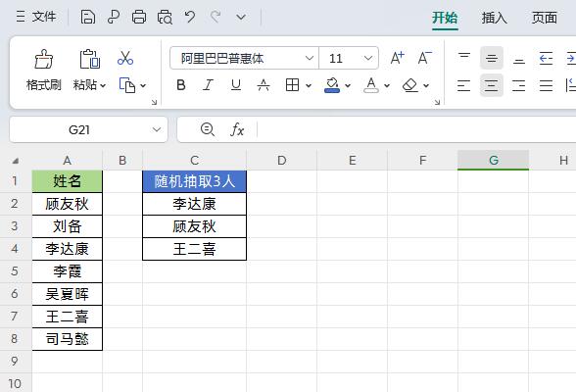Switch to the 插入 tab

(x=494, y=18)
